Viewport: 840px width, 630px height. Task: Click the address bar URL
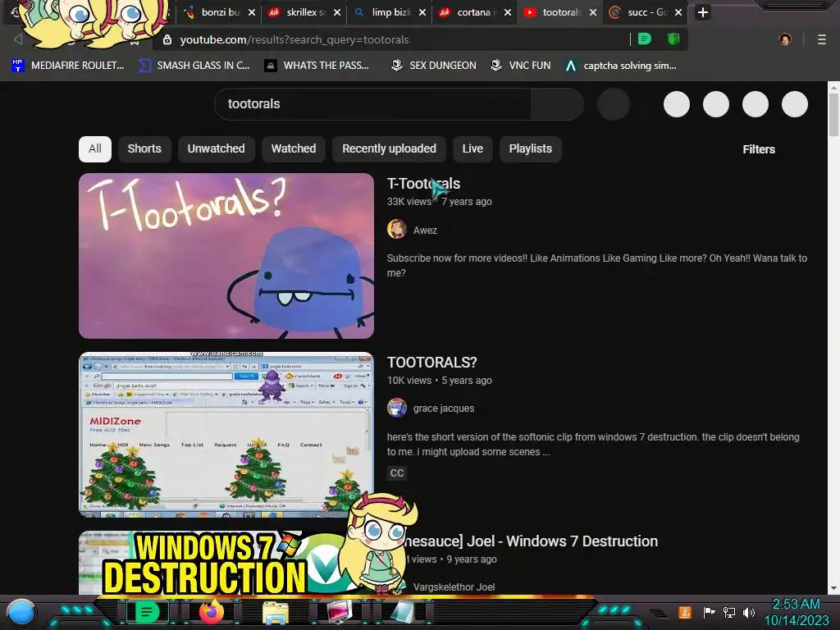[294, 39]
